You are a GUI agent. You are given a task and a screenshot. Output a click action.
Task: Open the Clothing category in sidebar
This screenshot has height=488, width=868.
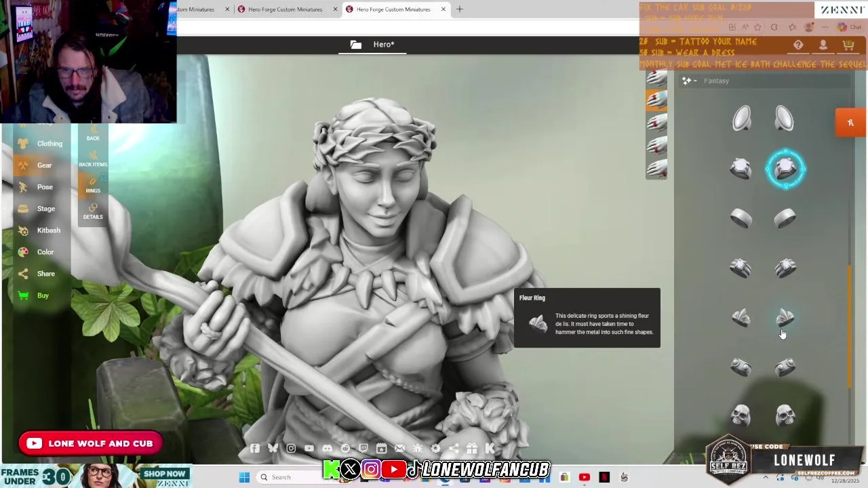click(x=41, y=144)
